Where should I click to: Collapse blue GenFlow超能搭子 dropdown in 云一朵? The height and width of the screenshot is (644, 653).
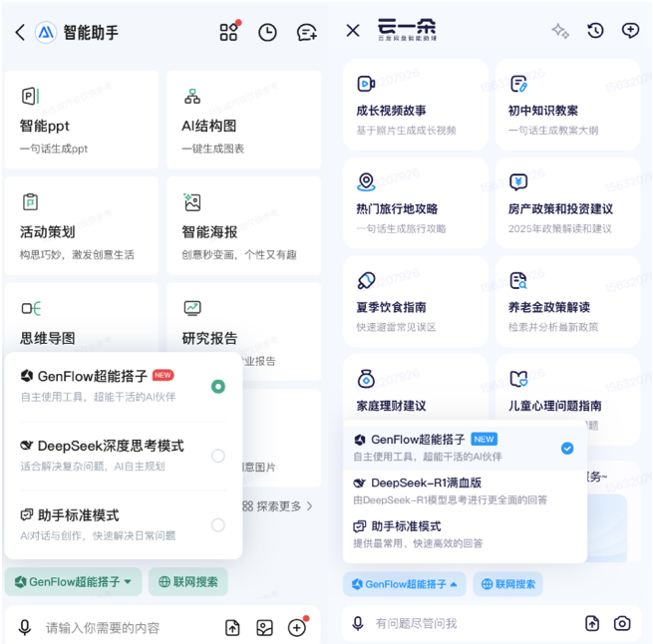click(405, 584)
